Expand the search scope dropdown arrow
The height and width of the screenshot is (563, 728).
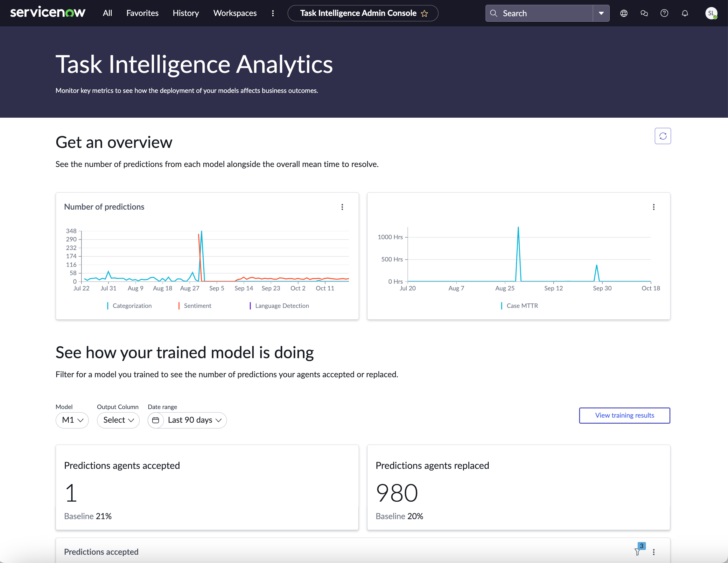[601, 13]
